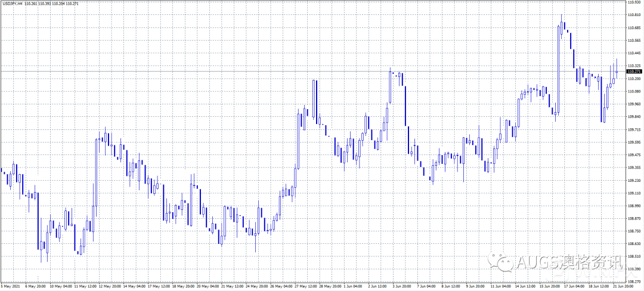Screen dimensions: 644x291
Task: Select the 28 May 20:00 time label
Action: [x=330, y=286]
